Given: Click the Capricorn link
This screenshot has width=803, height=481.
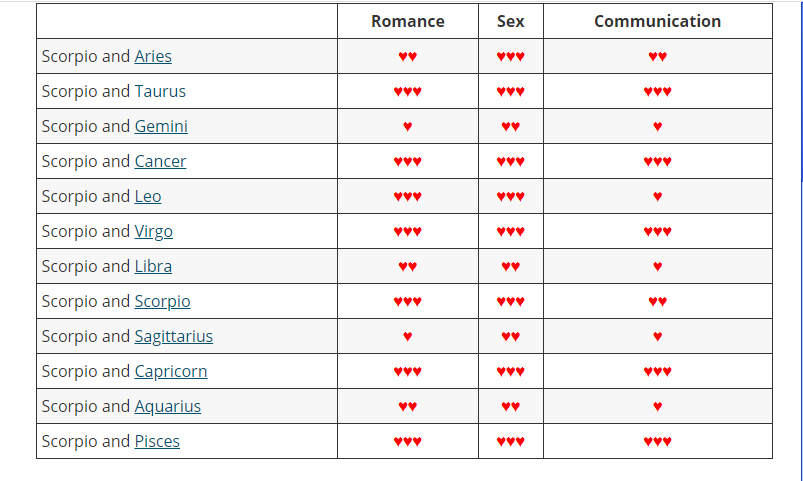Looking at the screenshot, I should (171, 371).
